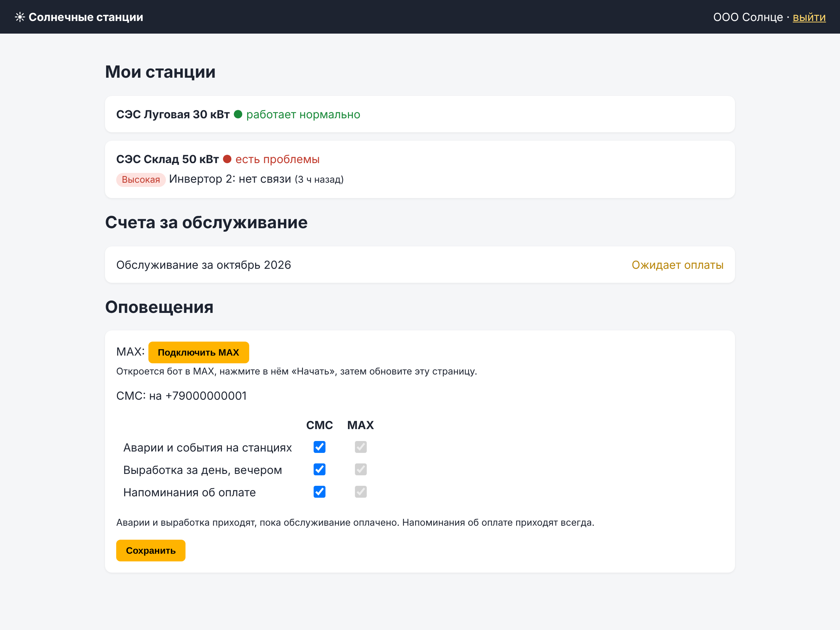The image size is (840, 630).
Task: Click the СМС column header
Action: coord(319,425)
